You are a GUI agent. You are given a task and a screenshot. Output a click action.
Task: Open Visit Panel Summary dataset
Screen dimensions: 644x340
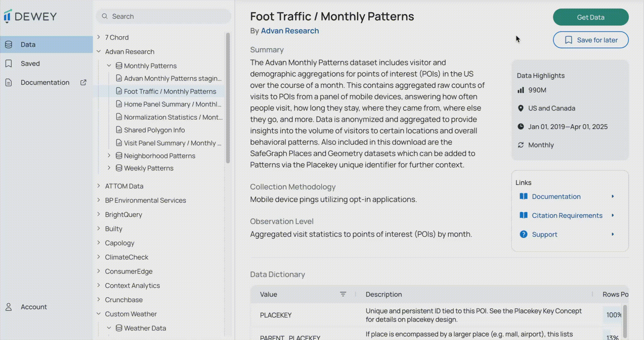click(x=172, y=143)
